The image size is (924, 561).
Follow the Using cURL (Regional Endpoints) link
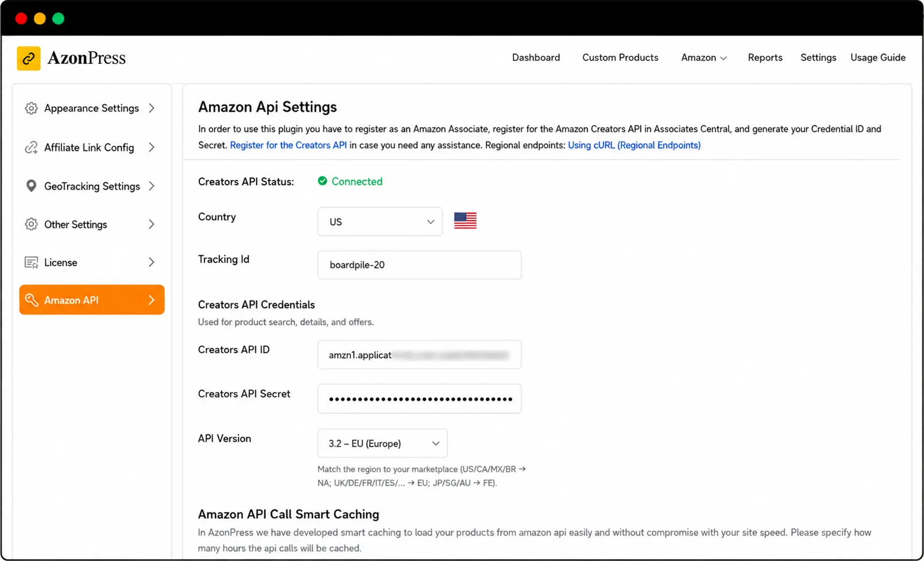pos(634,145)
